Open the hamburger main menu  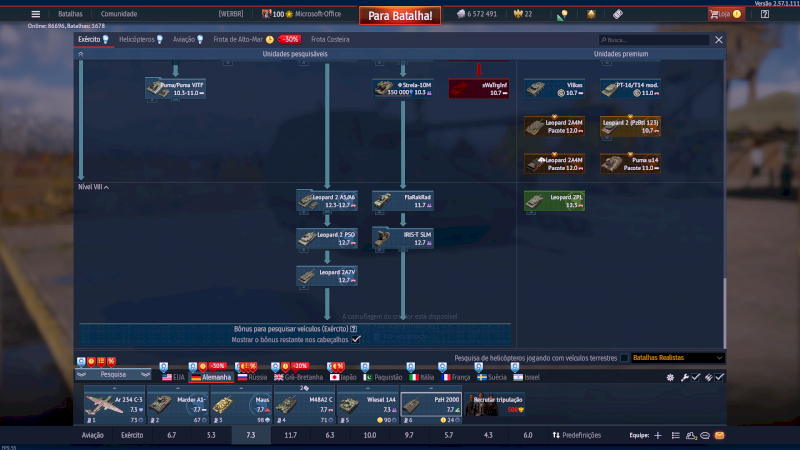[35, 14]
